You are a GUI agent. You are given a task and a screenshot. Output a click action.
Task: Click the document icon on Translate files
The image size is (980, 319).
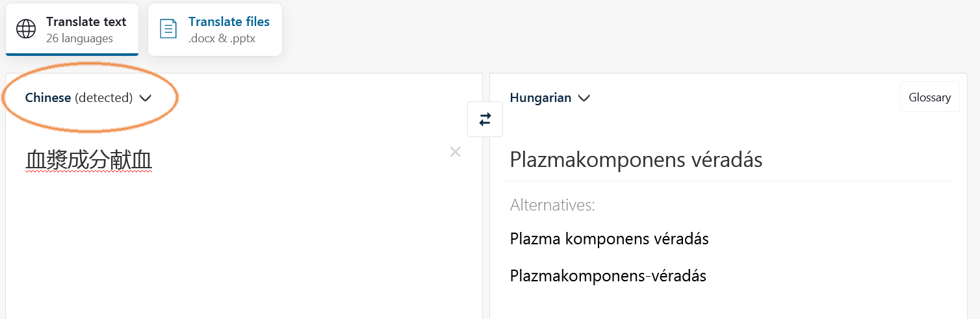coord(168,29)
